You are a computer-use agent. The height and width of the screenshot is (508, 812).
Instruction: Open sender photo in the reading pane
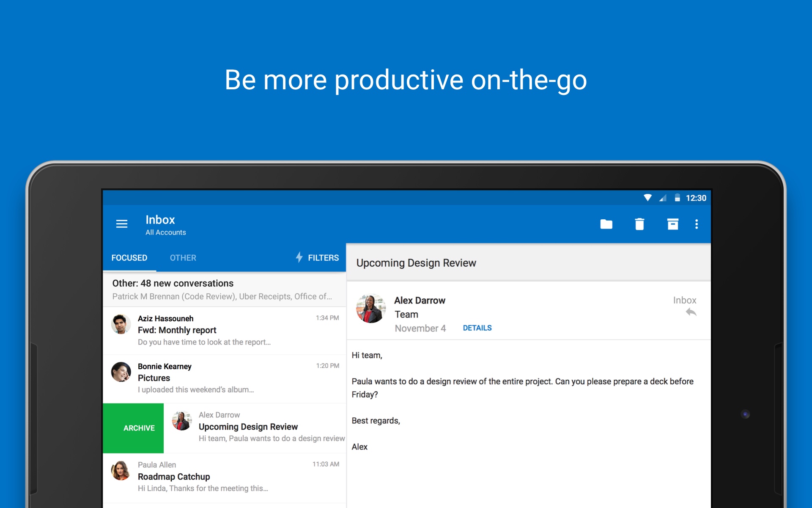pyautogui.click(x=371, y=309)
